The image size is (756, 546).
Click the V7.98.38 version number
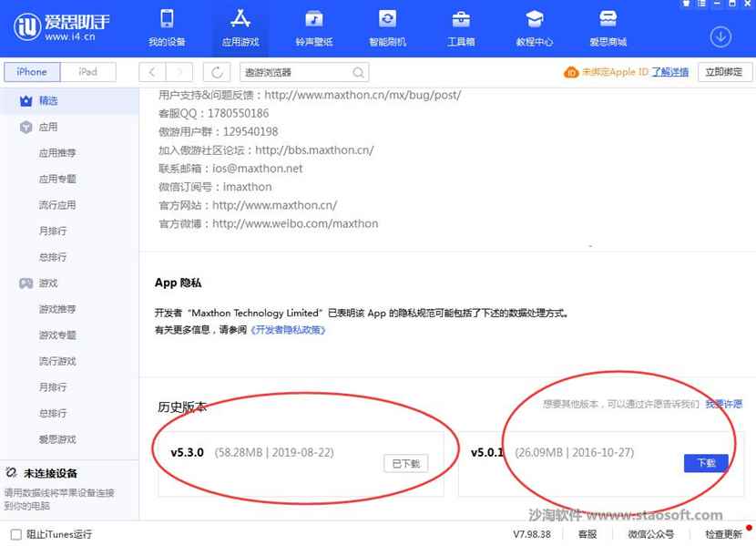pyautogui.click(x=532, y=534)
